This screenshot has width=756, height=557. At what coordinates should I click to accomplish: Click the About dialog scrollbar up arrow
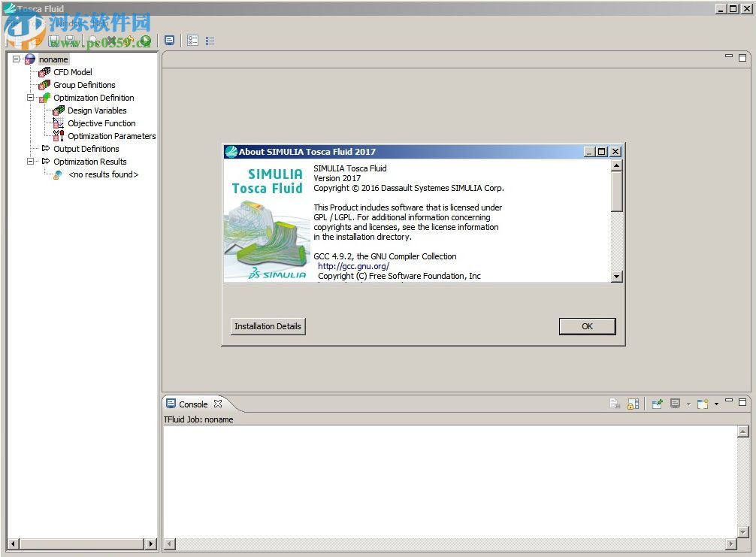coord(616,165)
